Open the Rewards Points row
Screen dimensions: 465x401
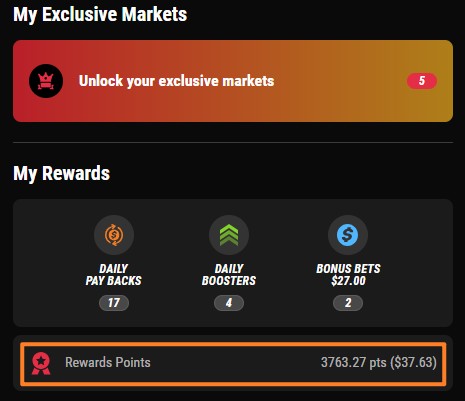pos(233,364)
